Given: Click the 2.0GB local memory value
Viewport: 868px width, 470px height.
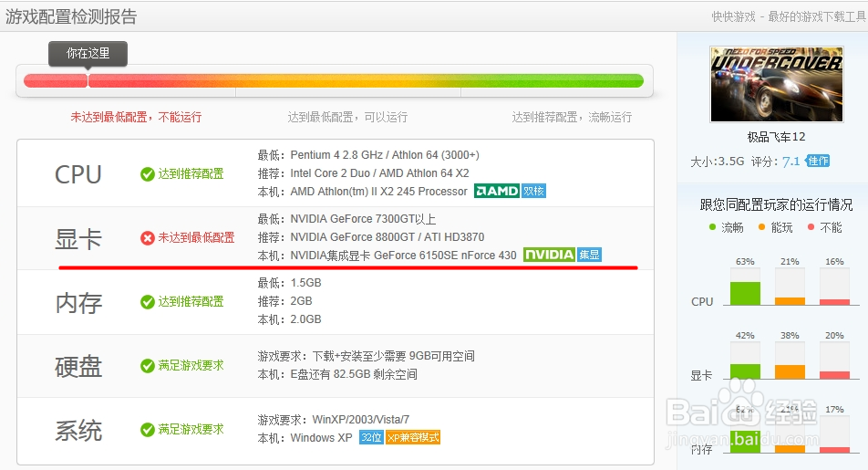Looking at the screenshot, I should 306,319.
